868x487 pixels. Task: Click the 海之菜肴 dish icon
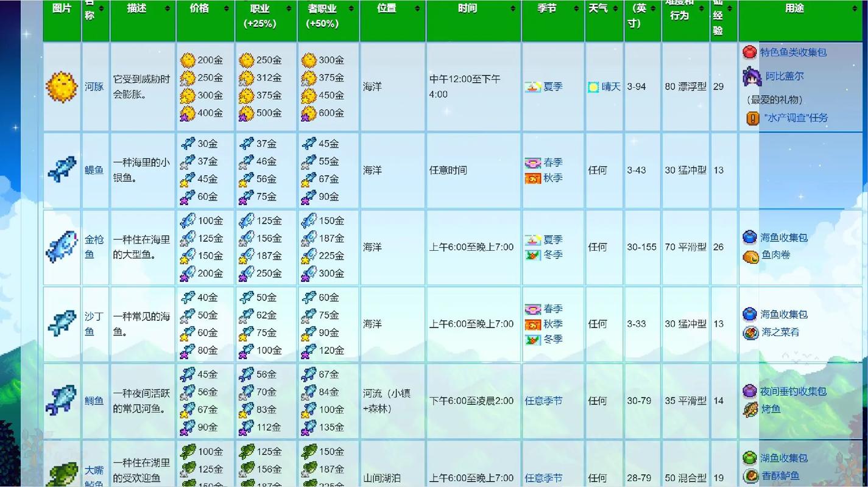pyautogui.click(x=750, y=332)
